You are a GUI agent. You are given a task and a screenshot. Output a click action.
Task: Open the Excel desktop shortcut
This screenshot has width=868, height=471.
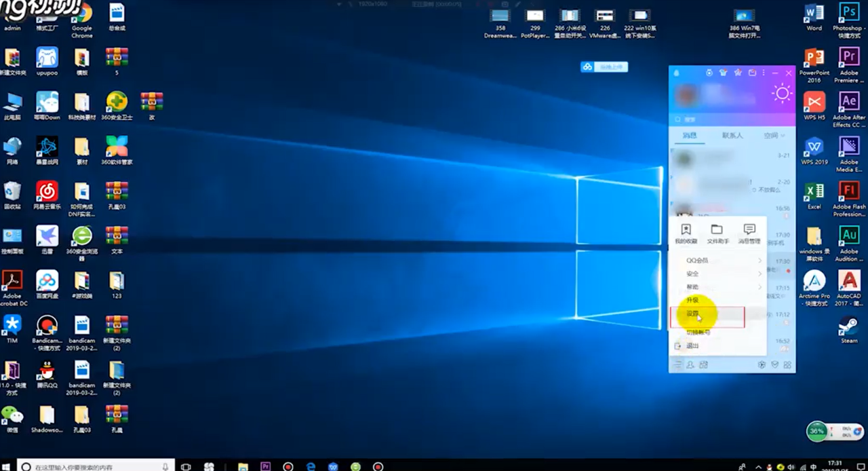pos(814,195)
